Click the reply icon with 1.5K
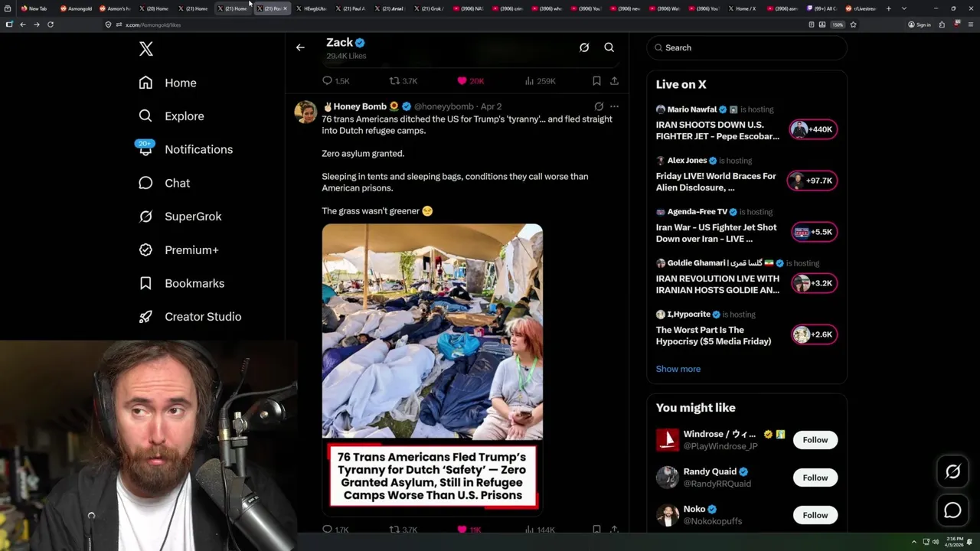The height and width of the screenshot is (551, 980). click(327, 80)
